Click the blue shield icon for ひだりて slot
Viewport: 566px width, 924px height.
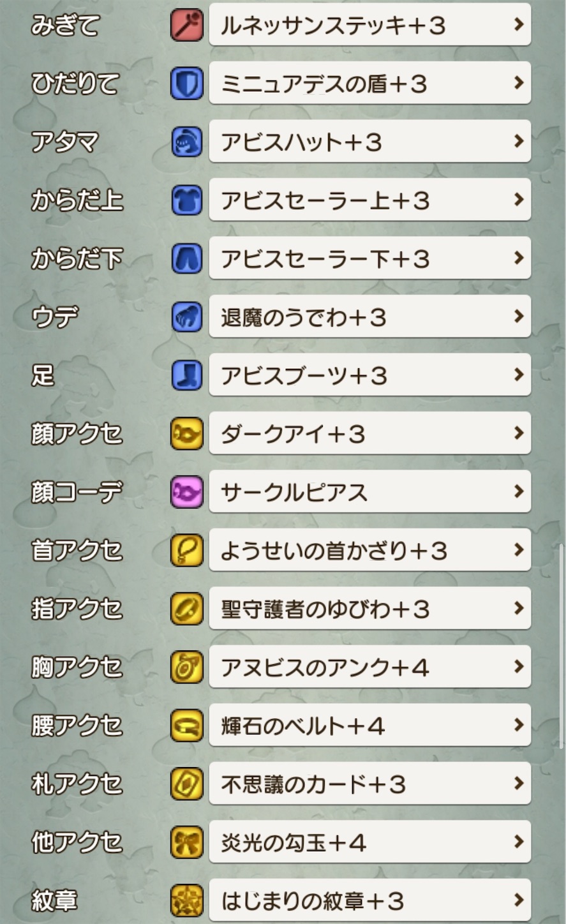186,84
